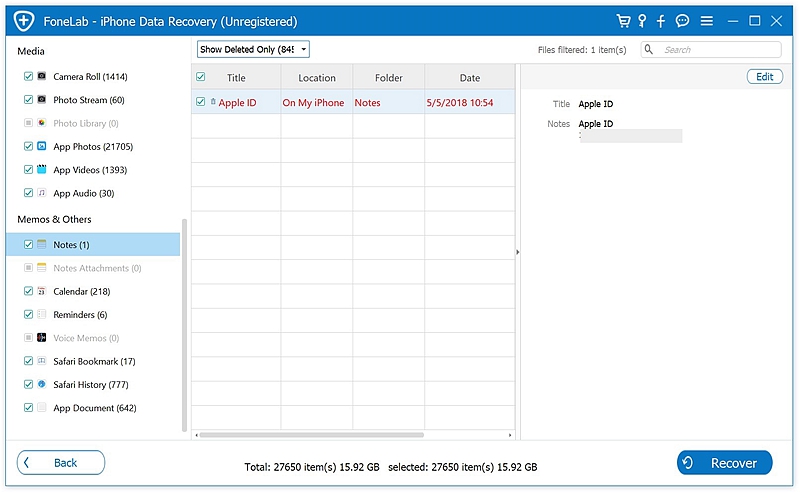Screen dimensions: 800x493
Task: Select Calendar (218) category
Action: pyautogui.click(x=82, y=291)
